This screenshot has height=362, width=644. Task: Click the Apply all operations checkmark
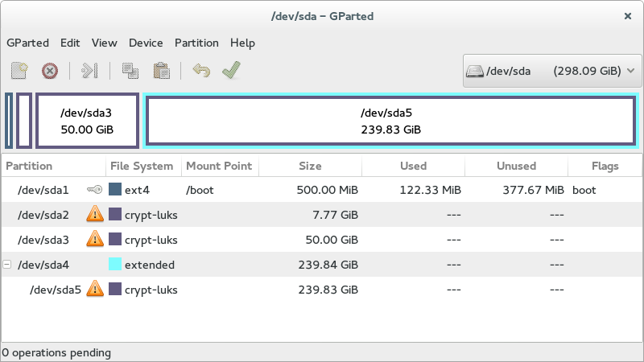231,70
